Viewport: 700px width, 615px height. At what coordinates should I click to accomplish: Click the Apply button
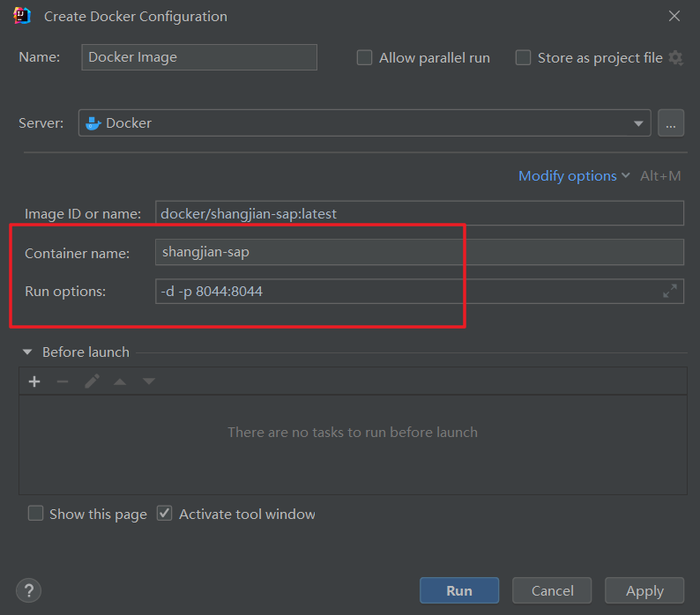pyautogui.click(x=644, y=590)
